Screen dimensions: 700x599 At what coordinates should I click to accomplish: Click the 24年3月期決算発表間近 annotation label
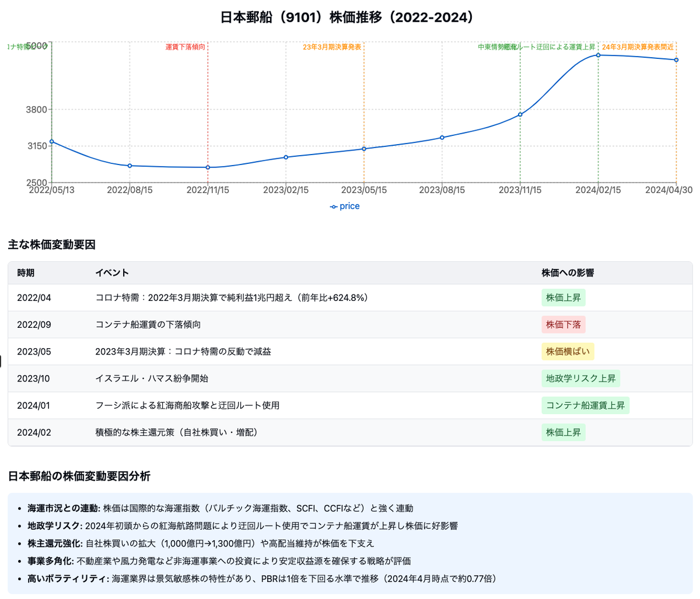click(x=638, y=47)
